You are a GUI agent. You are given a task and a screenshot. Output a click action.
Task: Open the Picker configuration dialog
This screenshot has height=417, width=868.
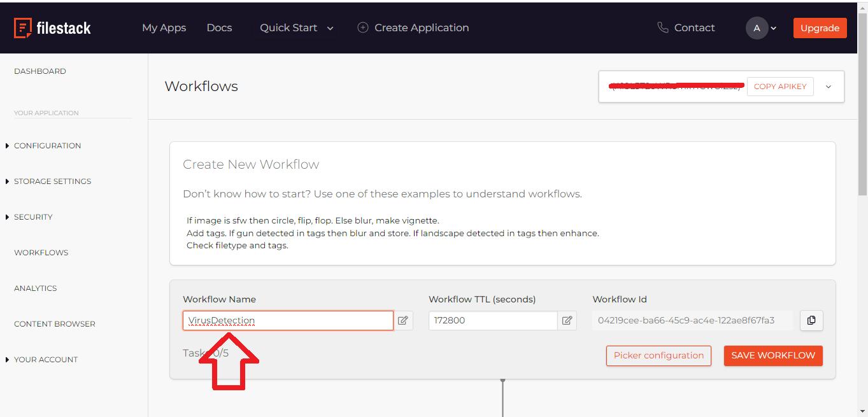(658, 356)
